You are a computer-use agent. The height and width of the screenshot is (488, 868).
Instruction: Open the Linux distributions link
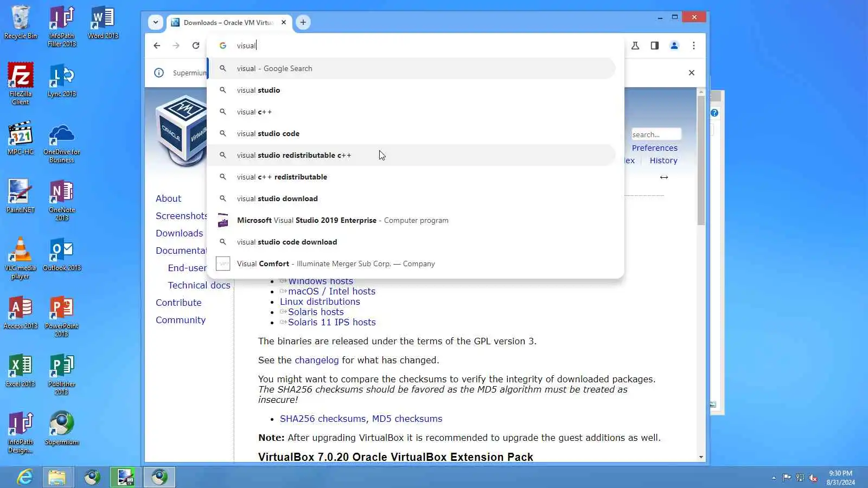click(x=320, y=301)
